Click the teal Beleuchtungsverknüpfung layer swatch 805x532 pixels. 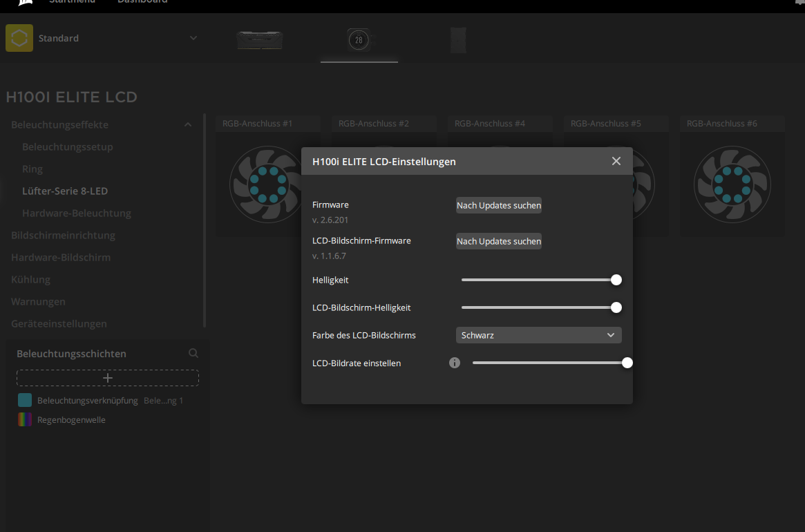[25, 400]
